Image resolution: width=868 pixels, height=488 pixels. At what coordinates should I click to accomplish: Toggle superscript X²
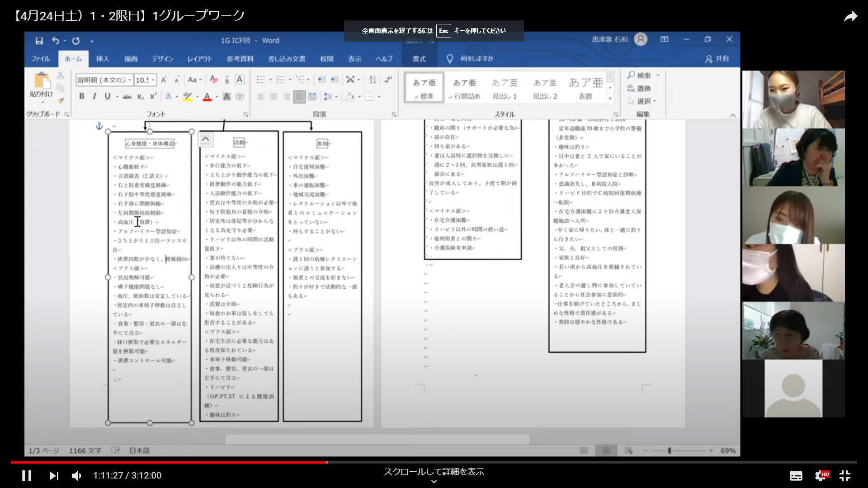tap(153, 96)
